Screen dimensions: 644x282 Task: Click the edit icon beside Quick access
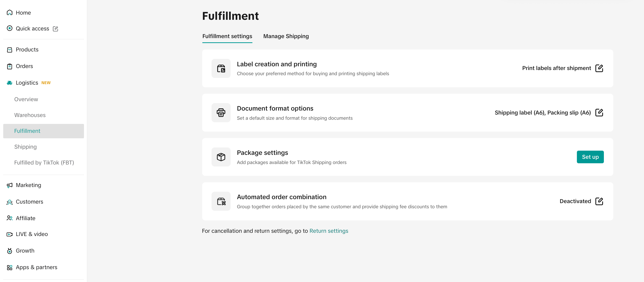point(55,29)
